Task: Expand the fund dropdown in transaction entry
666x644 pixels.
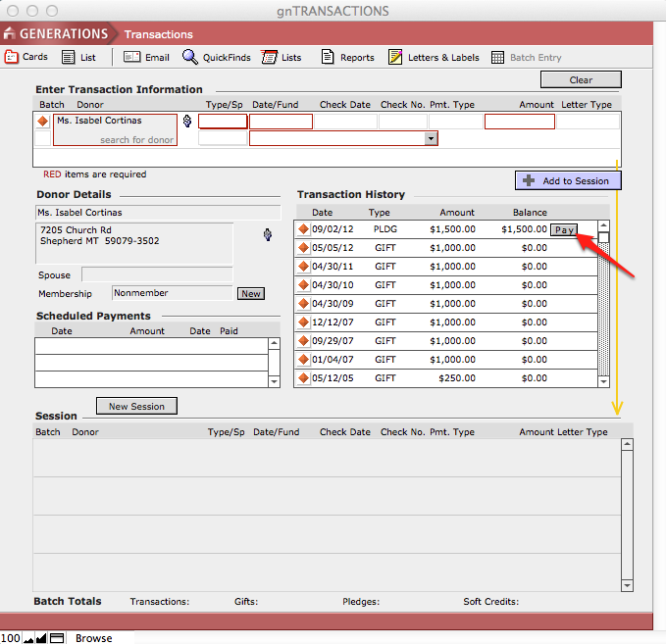Action: pos(430,139)
